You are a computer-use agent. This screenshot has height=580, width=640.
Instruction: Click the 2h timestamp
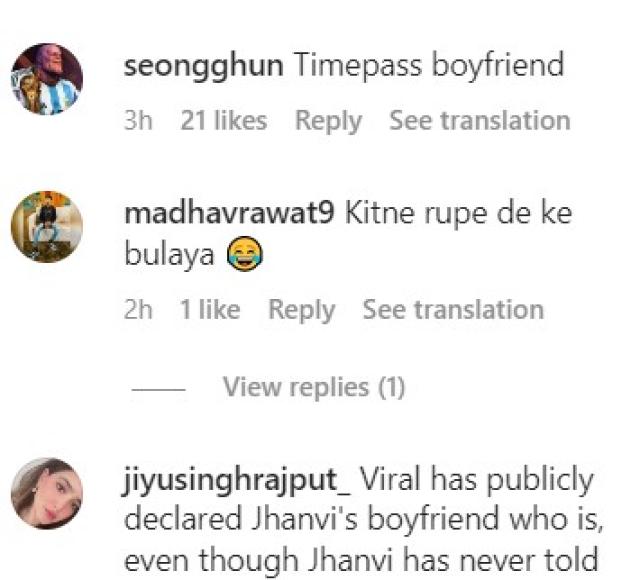click(138, 310)
